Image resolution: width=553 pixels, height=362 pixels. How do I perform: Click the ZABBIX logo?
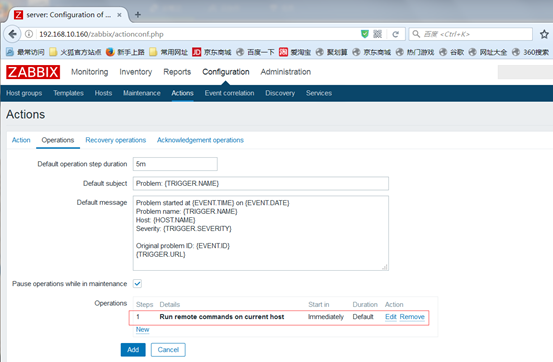pos(33,72)
